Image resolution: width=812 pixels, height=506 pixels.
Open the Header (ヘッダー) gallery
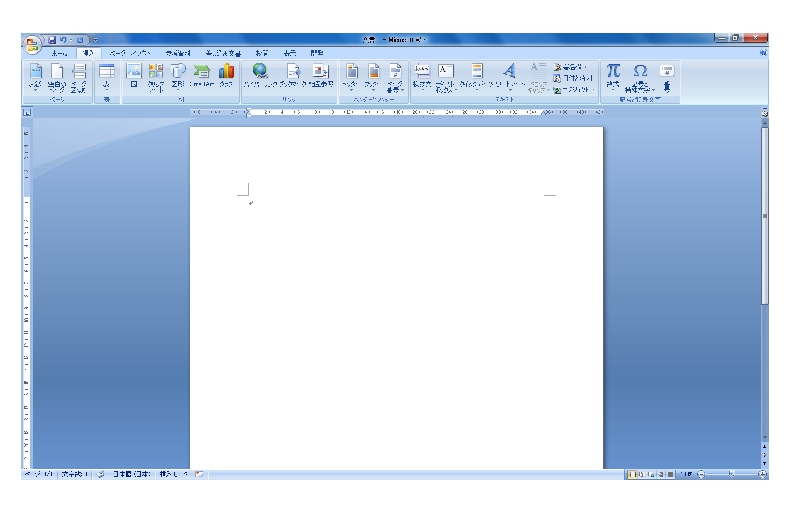[x=351, y=78]
